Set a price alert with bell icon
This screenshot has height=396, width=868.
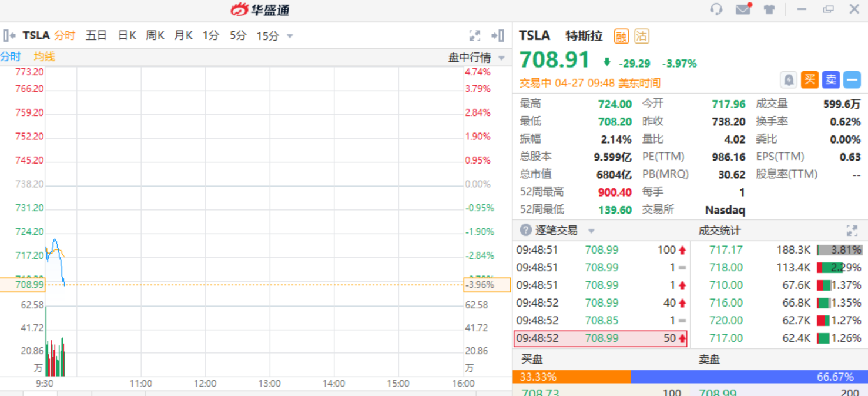click(x=788, y=80)
